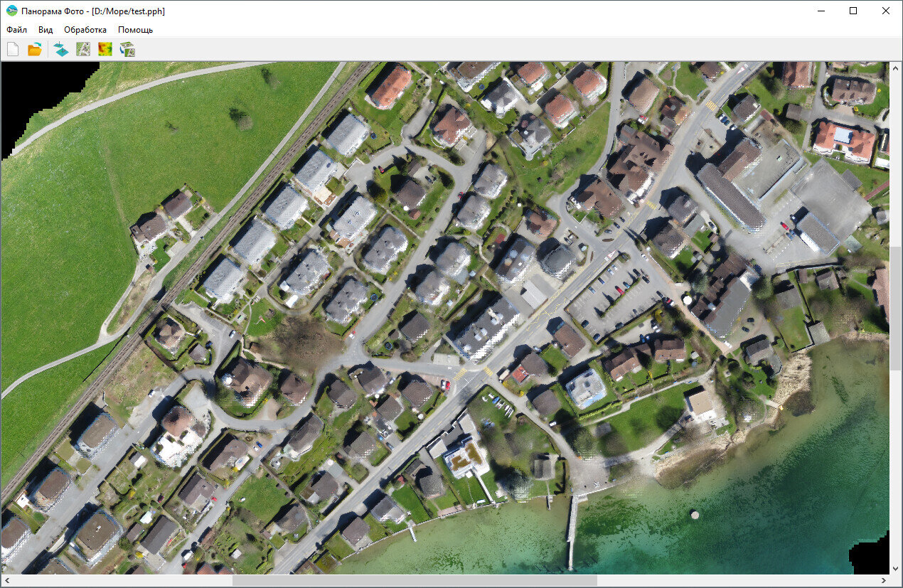Image resolution: width=903 pixels, height=588 pixels.
Task: Open the Файл menu
Action: point(16,30)
